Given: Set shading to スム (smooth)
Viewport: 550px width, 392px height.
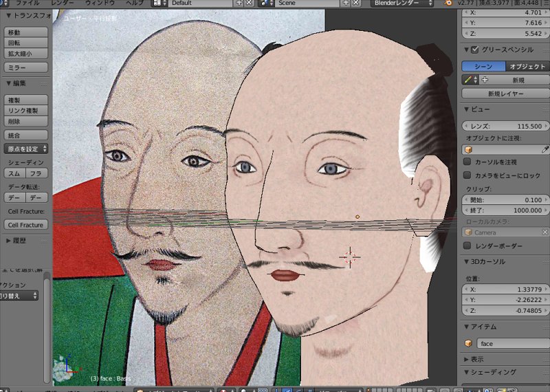Looking at the screenshot, I should [14, 173].
